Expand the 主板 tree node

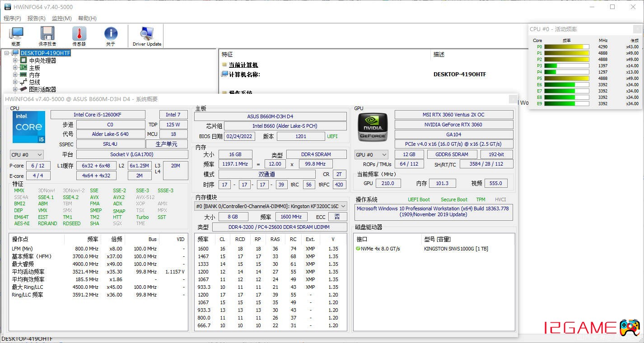pyautogui.click(x=15, y=68)
